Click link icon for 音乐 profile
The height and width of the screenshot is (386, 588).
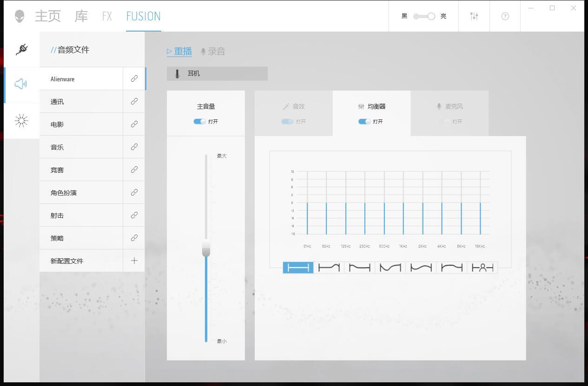[134, 147]
